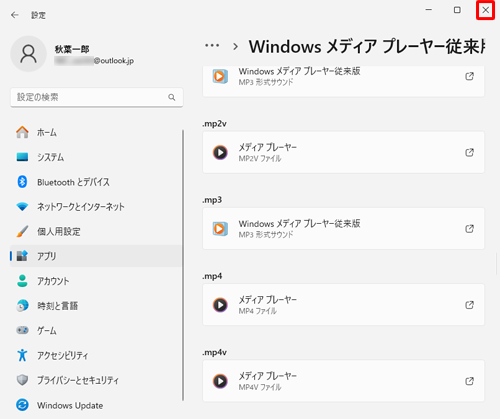Image resolution: width=500 pixels, height=419 pixels.
Task: Open ホーム in the sidebar
Action: pyautogui.click(x=96, y=132)
